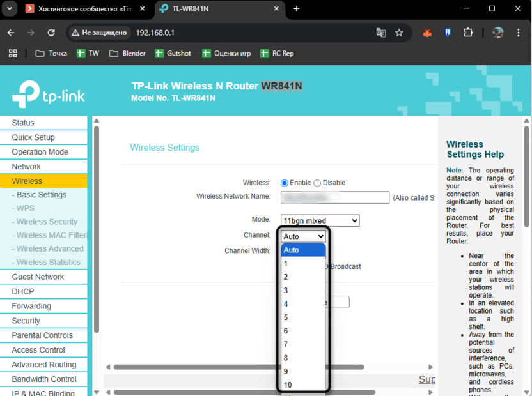This screenshot has height=396, width=532.
Task: Open the Chrome three-dot menu
Action: tap(518, 33)
